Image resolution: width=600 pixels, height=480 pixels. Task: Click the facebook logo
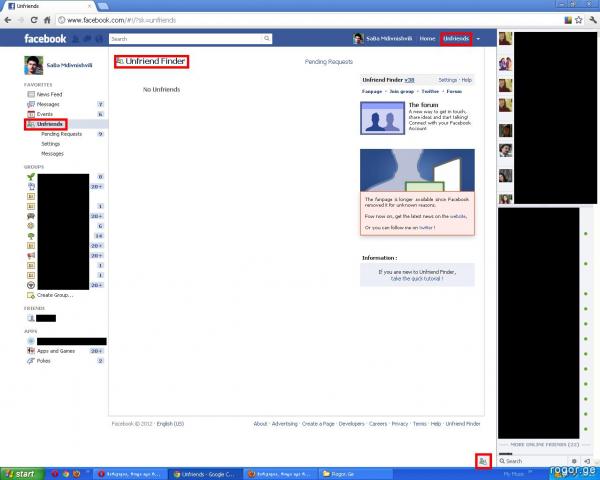pyautogui.click(x=45, y=39)
